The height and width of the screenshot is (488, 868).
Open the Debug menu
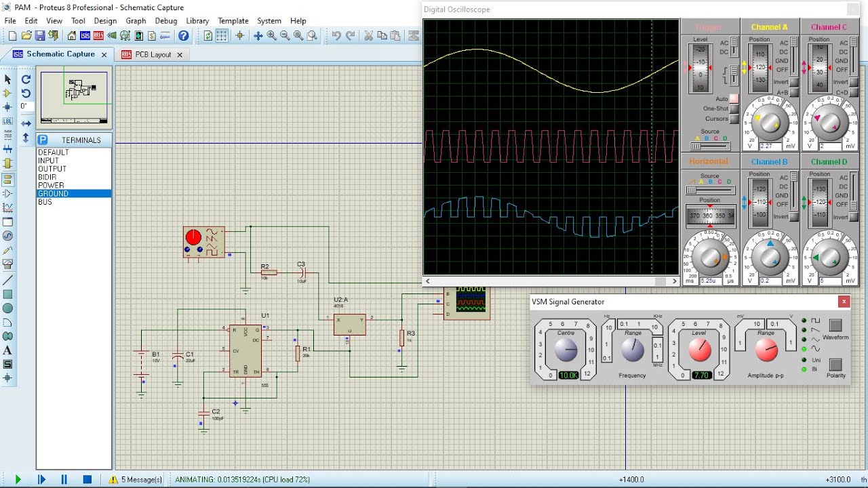coord(166,21)
